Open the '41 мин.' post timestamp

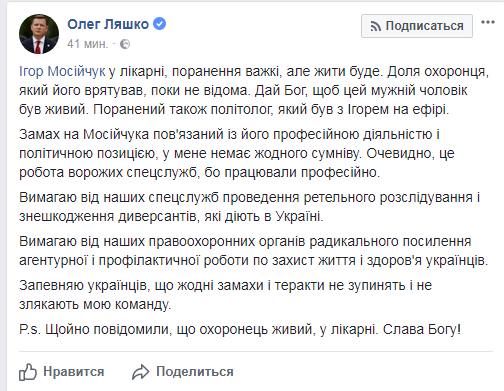coord(88,44)
